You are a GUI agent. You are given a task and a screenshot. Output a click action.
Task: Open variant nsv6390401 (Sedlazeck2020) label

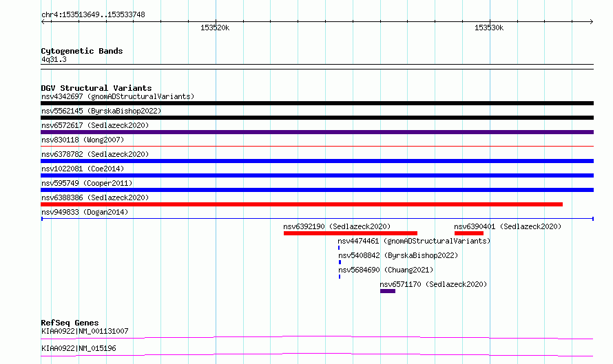coord(508,226)
